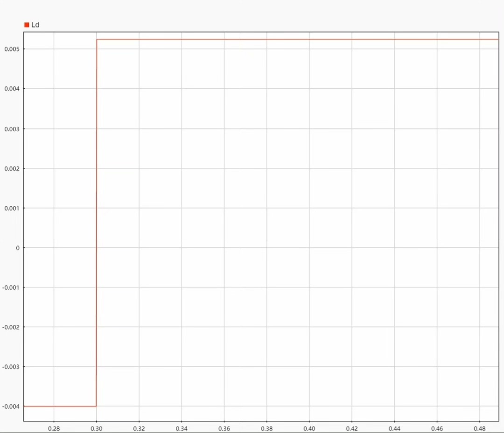Image resolution: width=504 pixels, height=433 pixels.
Task: Click the 0.36 x-axis tick label
Action: pyautogui.click(x=224, y=428)
